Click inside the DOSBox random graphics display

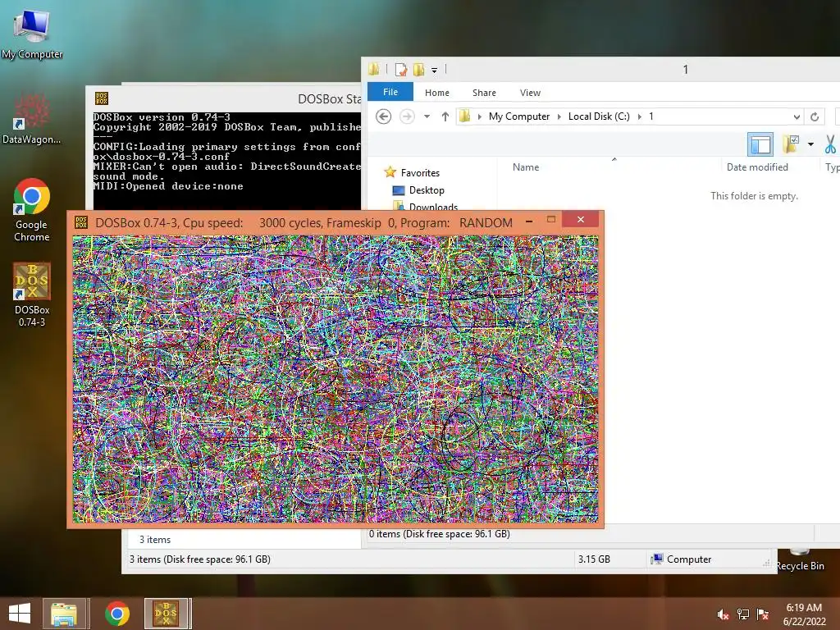[x=336, y=379]
